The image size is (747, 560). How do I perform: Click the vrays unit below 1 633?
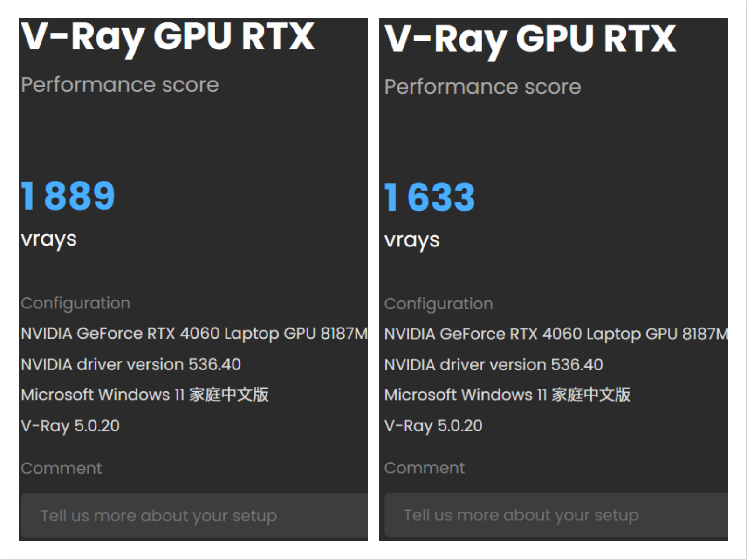tap(412, 240)
